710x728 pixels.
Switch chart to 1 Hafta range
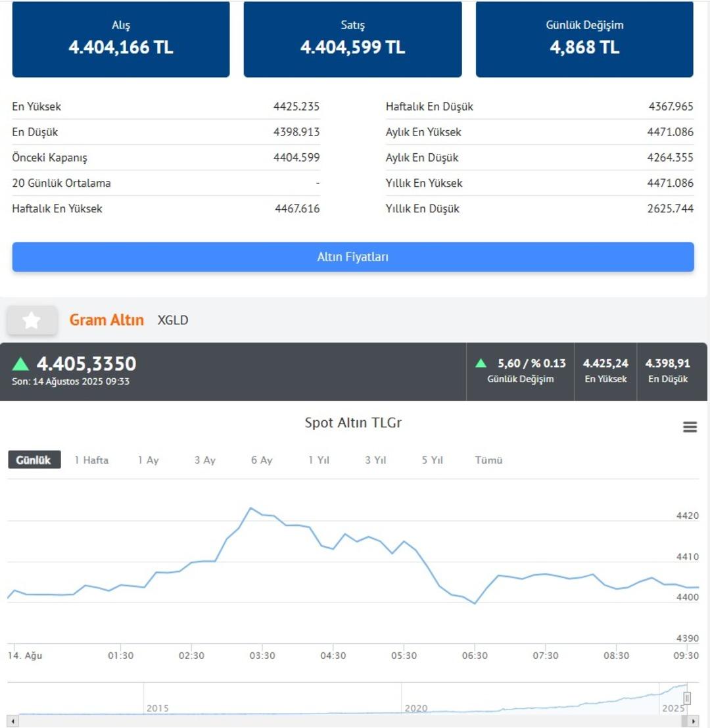(91, 460)
